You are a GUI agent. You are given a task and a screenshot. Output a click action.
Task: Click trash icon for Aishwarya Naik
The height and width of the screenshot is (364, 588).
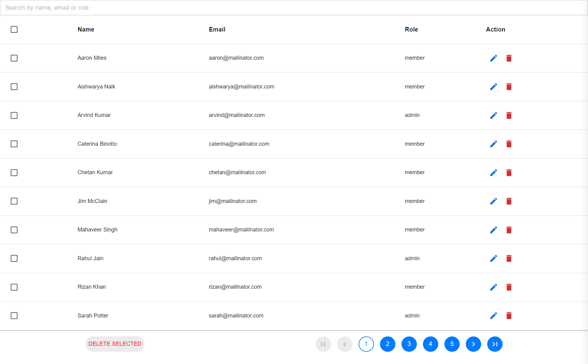pos(509,87)
